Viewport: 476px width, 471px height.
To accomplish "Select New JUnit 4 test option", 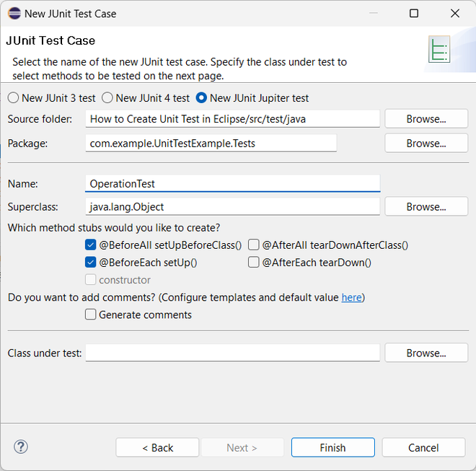I will (107, 98).
